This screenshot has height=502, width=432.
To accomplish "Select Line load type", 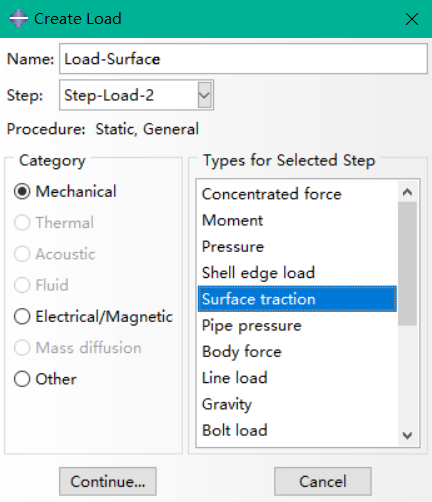I will (297, 378).
